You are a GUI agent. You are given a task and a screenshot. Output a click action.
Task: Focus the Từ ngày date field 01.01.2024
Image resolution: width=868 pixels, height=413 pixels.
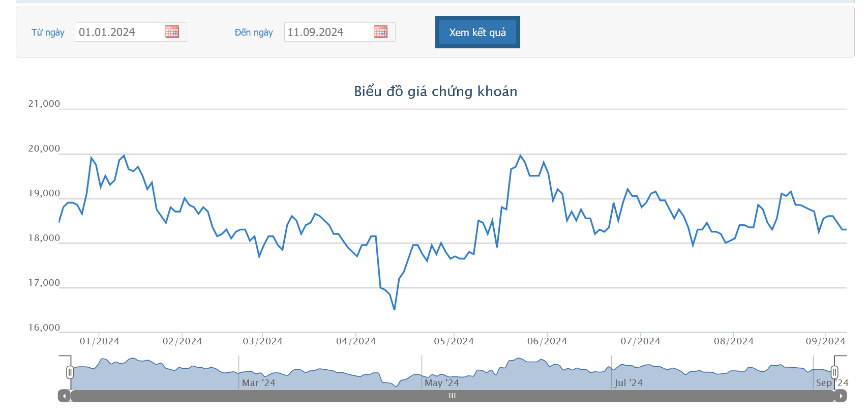pyautogui.click(x=131, y=32)
